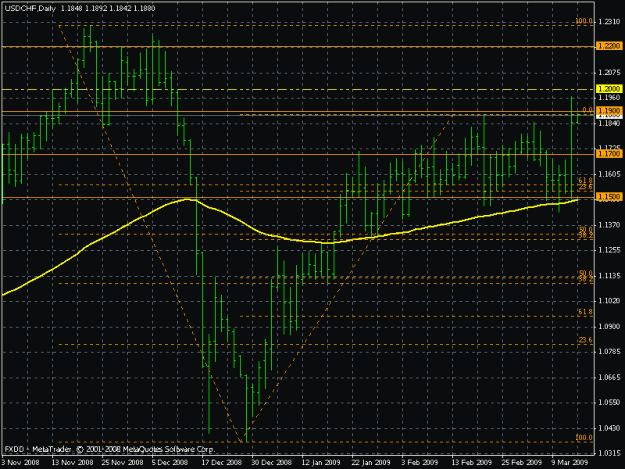
Task: Click the 9 Mar 2009 date label
Action: tap(570, 463)
